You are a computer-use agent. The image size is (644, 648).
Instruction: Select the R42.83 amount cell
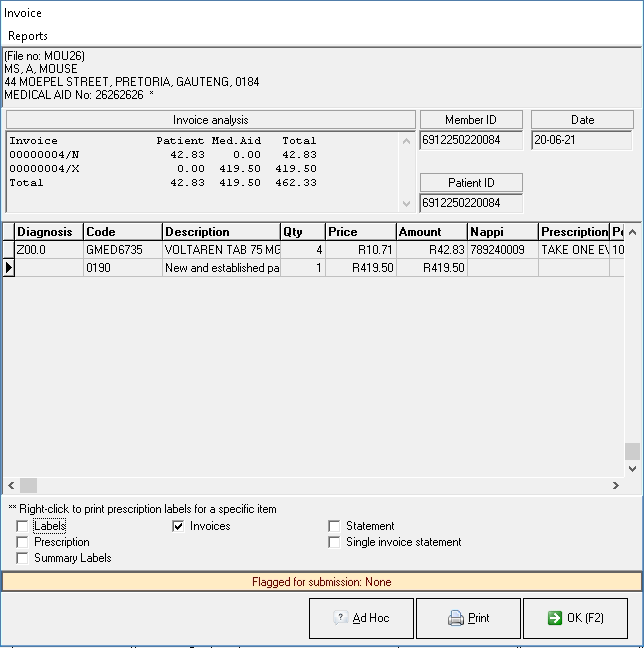432,250
